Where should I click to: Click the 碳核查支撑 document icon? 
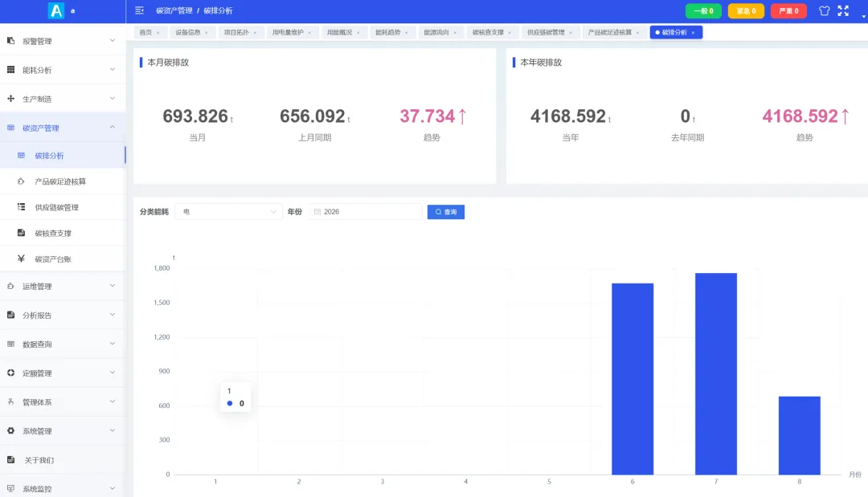pos(21,233)
